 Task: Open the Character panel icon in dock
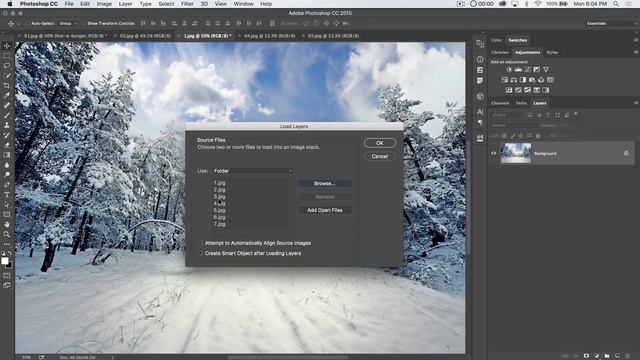point(480,111)
